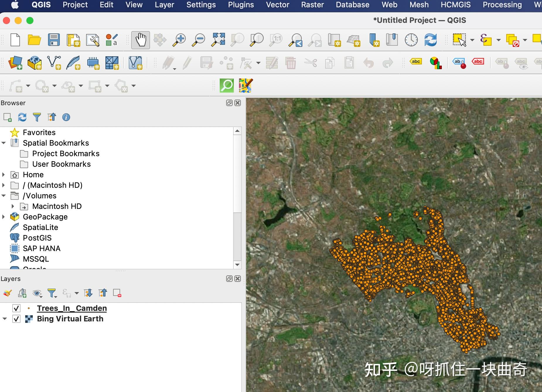Open the Vector menu
This screenshot has width=542, height=392.
277,5
